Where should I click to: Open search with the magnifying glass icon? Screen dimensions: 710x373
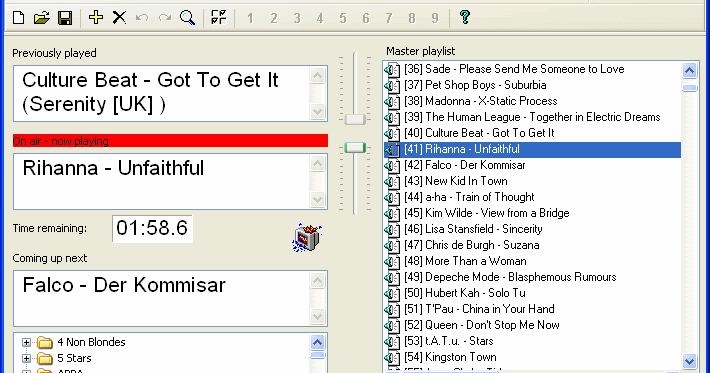[x=187, y=18]
